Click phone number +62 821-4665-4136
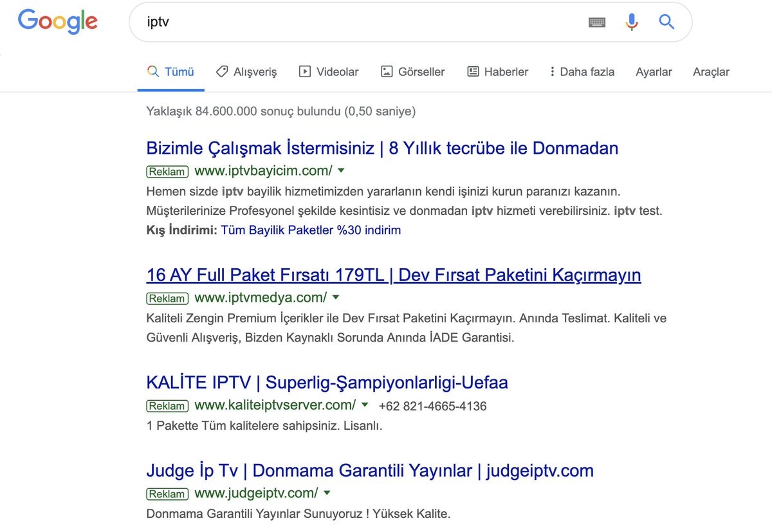772x532 pixels. click(433, 406)
